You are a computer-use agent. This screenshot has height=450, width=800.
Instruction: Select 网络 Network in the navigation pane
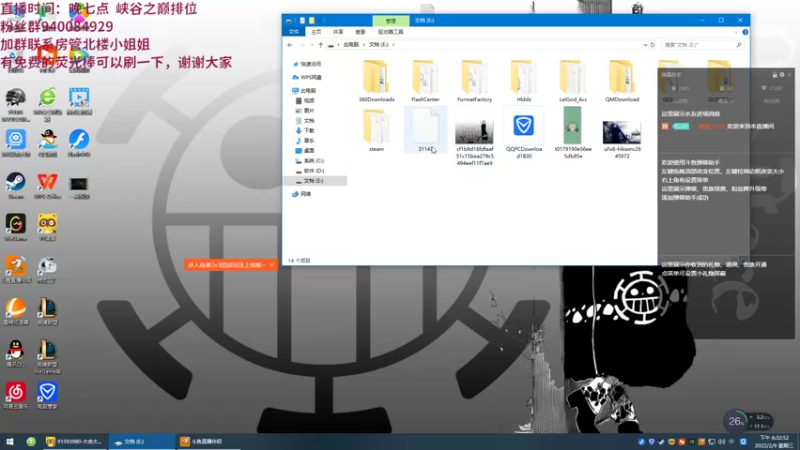click(x=302, y=194)
